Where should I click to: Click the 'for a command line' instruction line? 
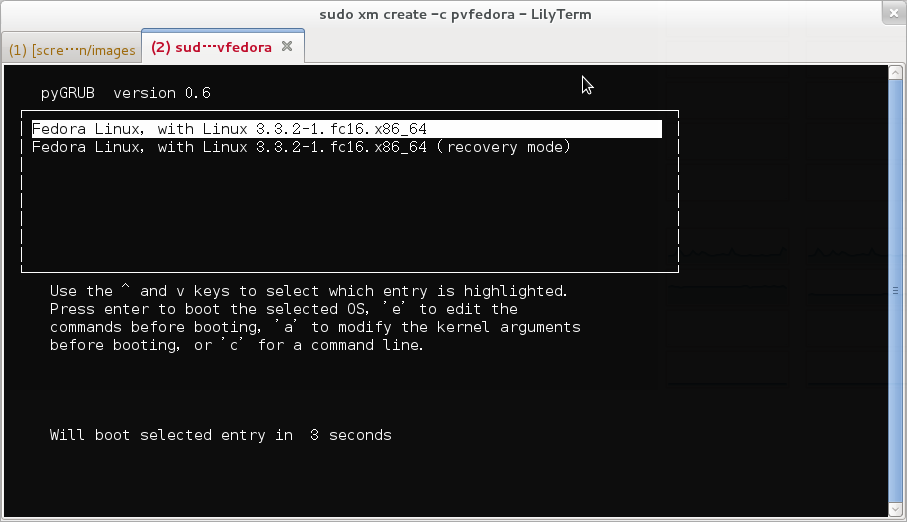[236, 345]
